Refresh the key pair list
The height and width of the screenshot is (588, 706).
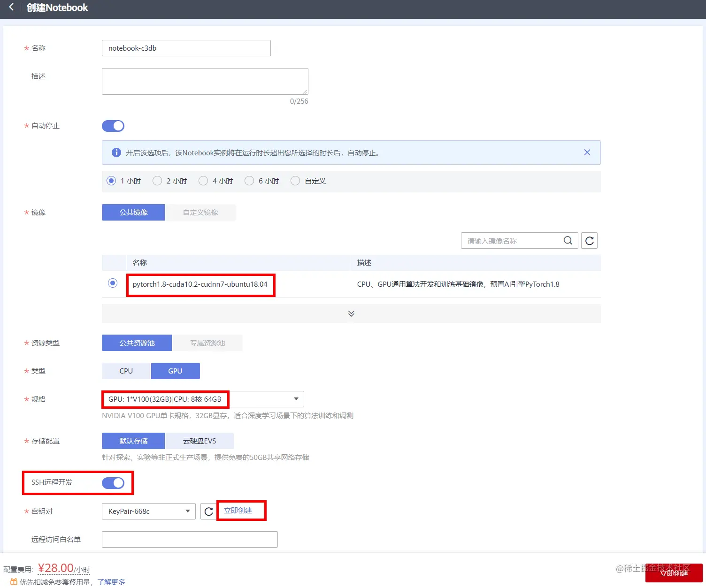click(x=209, y=512)
